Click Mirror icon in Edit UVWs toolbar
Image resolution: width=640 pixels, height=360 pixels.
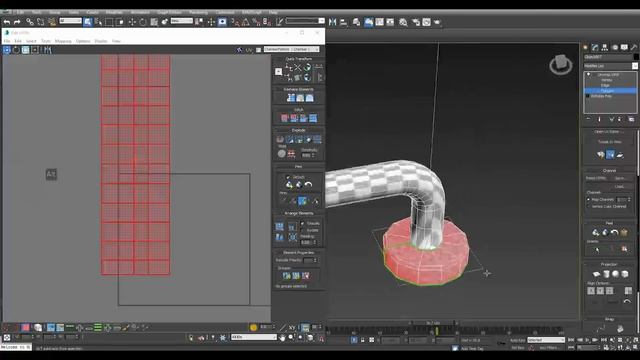pos(48,50)
